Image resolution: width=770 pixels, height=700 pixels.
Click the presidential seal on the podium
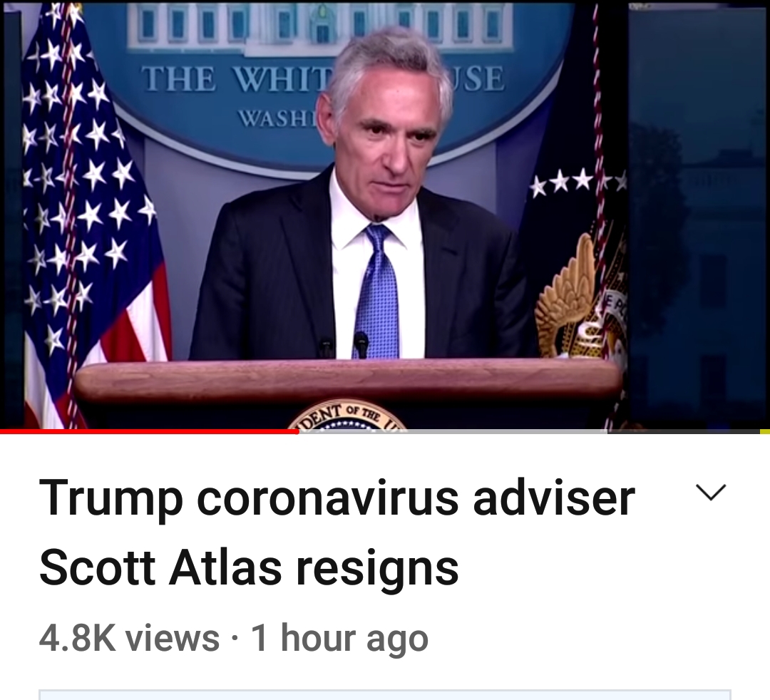[346, 416]
